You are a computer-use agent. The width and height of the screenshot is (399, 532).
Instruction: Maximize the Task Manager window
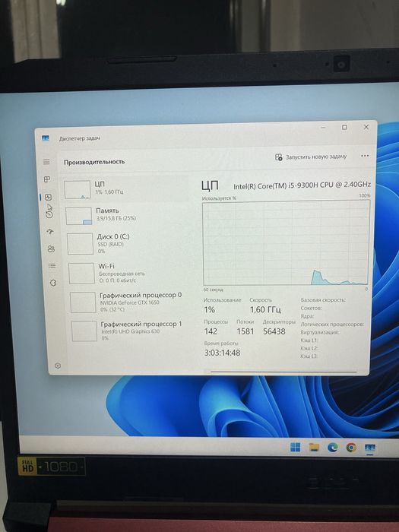coord(344,127)
